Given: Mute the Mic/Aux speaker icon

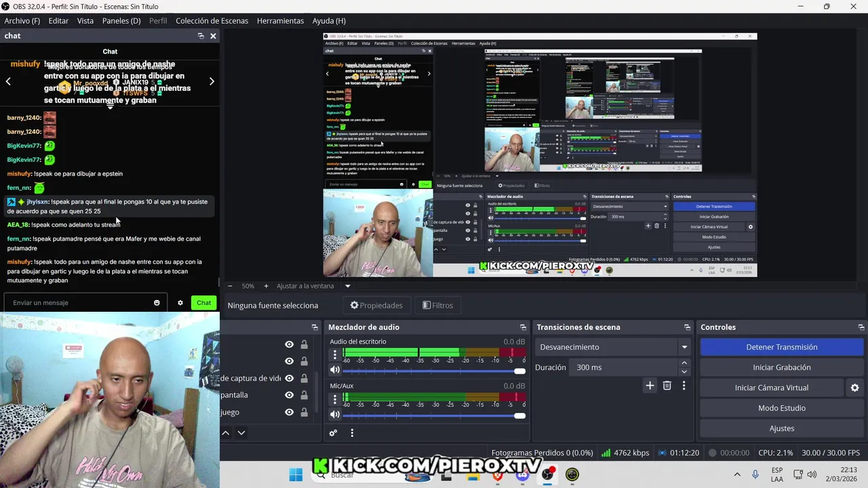Looking at the screenshot, I should 334,414.
